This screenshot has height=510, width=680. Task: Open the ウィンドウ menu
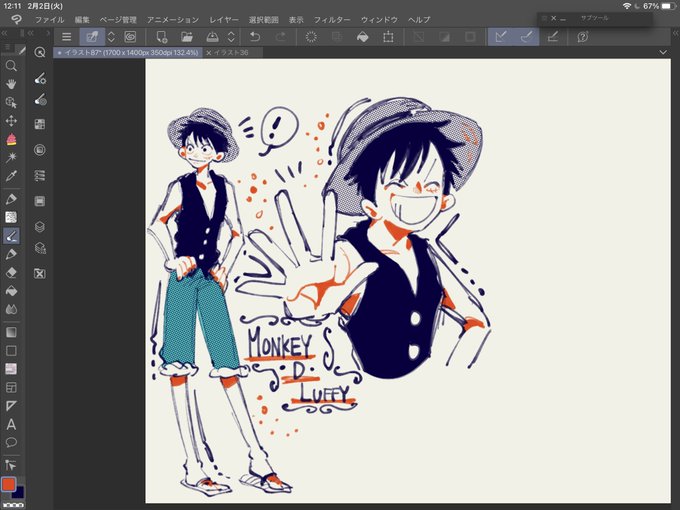pos(379,20)
